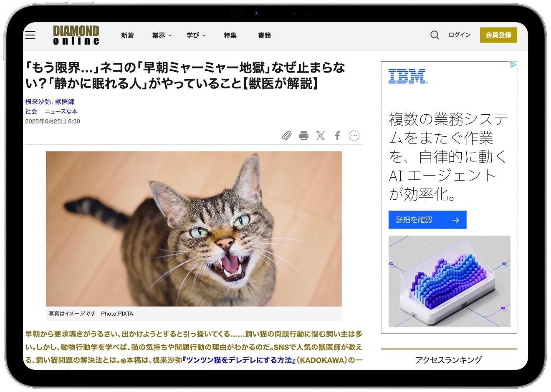Share article on X
The height and width of the screenshot is (392, 551).
(321, 136)
